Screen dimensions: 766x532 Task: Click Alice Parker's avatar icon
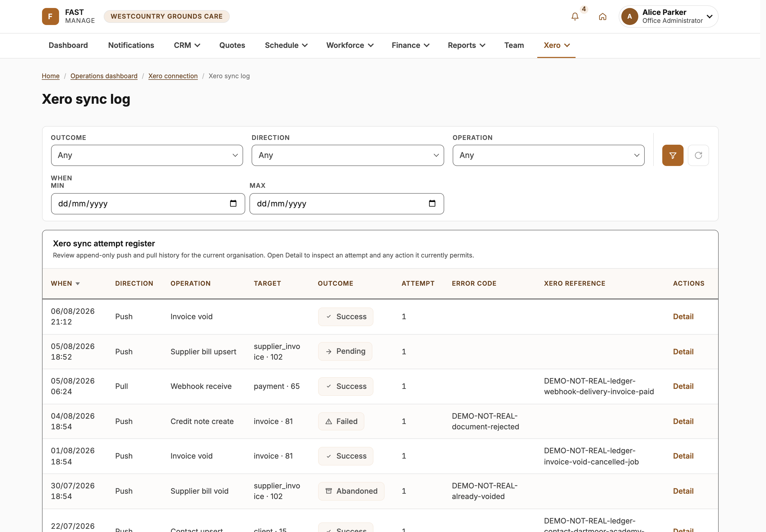[630, 16]
